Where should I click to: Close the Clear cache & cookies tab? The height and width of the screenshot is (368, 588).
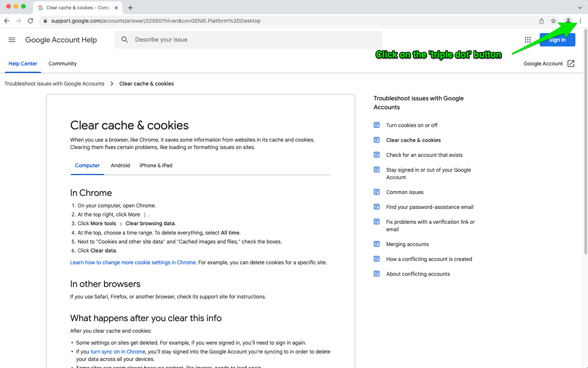click(116, 8)
